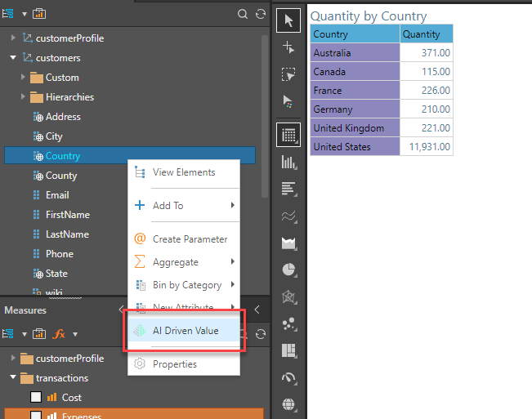
Task: Select the United States table cell
Action: pos(354,147)
